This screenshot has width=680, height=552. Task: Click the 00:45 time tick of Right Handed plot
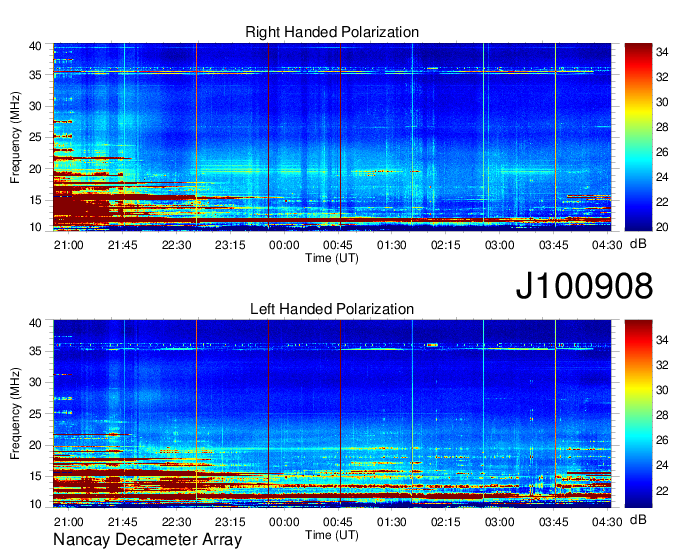(x=338, y=245)
